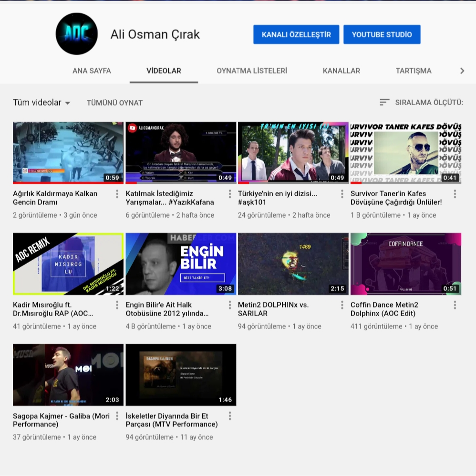Click the Engin Bilir thumbnail
Viewport: 476px width, 476px height.
coord(181,264)
